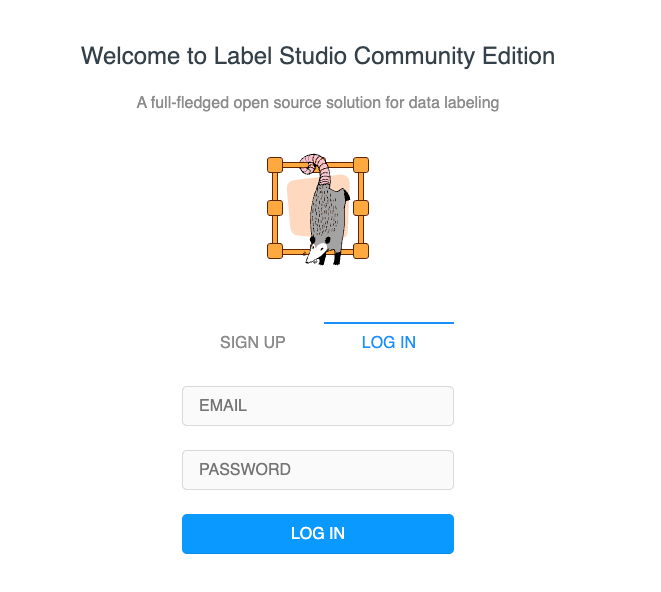
Task: Select the middle-right orange frame handle
Action: pyautogui.click(x=361, y=208)
